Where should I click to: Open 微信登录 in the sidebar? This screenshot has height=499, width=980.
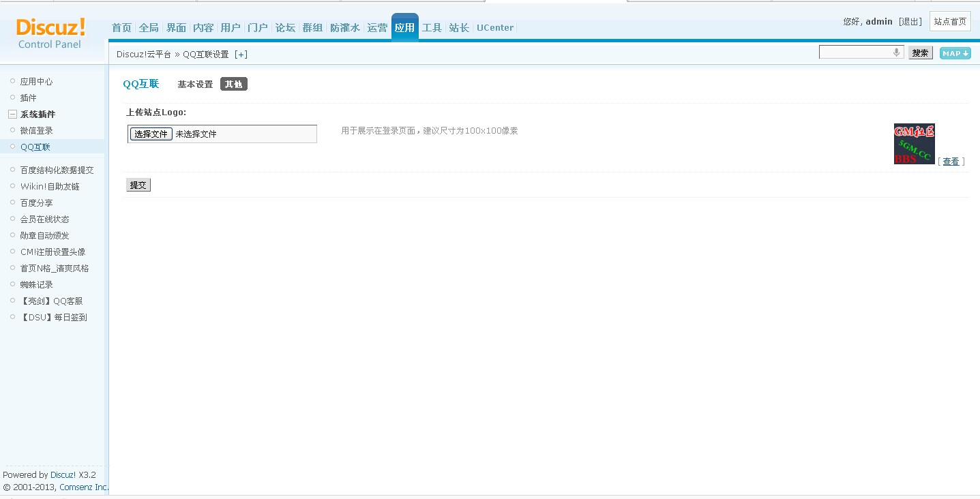[36, 131]
